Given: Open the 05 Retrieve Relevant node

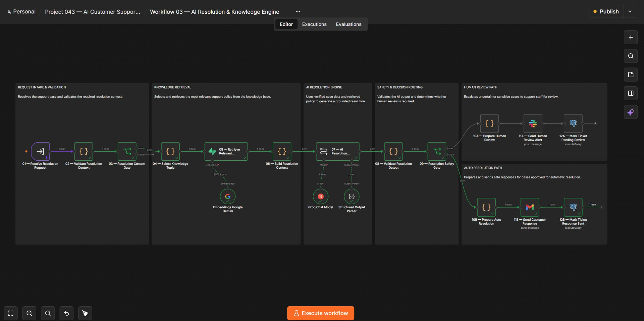Looking at the screenshot, I should 226,151.
